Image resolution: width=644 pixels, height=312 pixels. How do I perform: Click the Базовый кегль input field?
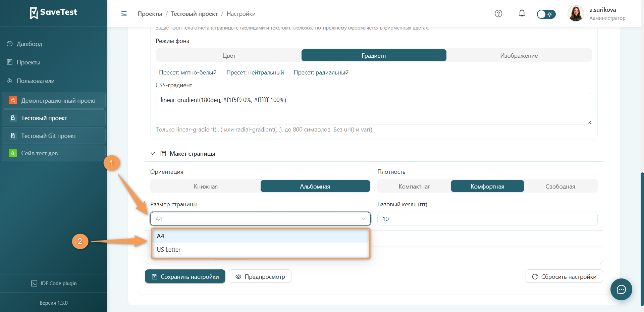pos(487,219)
